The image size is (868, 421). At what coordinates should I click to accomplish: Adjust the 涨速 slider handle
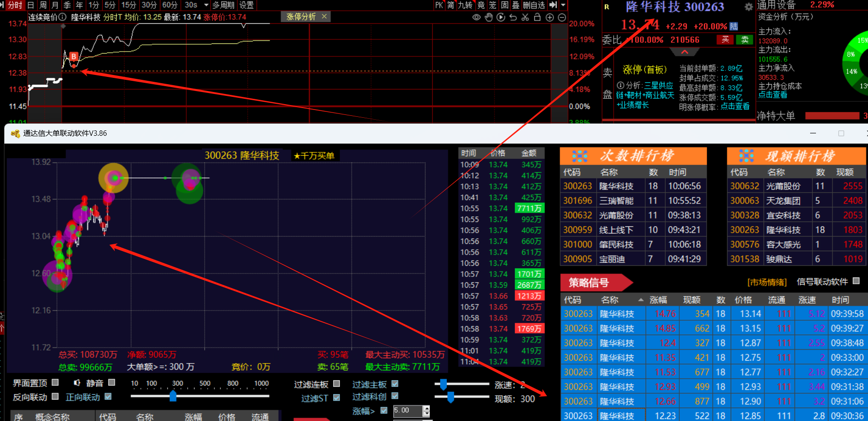pos(443,384)
